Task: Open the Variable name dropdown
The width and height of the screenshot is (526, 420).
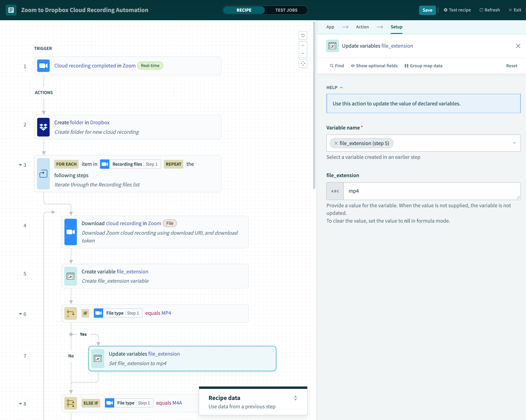Action: (514, 143)
